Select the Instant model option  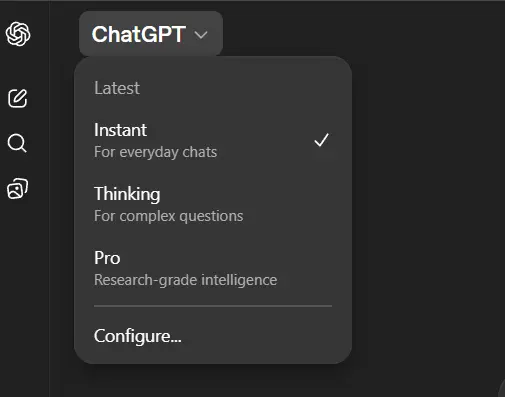coord(213,140)
